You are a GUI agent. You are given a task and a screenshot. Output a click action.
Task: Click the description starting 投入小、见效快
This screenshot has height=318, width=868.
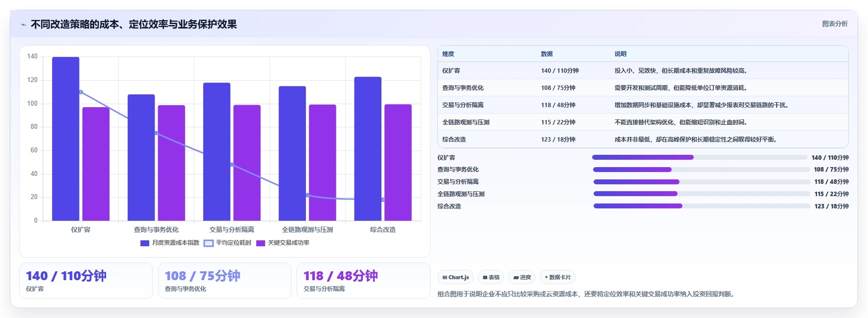click(682, 71)
